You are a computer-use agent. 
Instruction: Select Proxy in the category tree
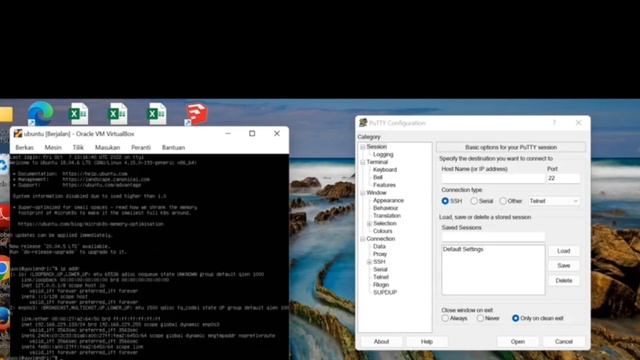[380, 254]
